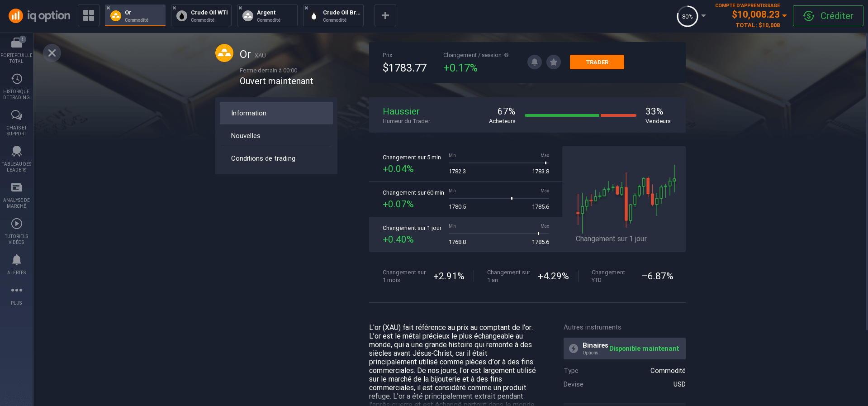This screenshot has width=868, height=406.
Task: Open Analyse de Marché sidebar icon
Action: (x=16, y=188)
